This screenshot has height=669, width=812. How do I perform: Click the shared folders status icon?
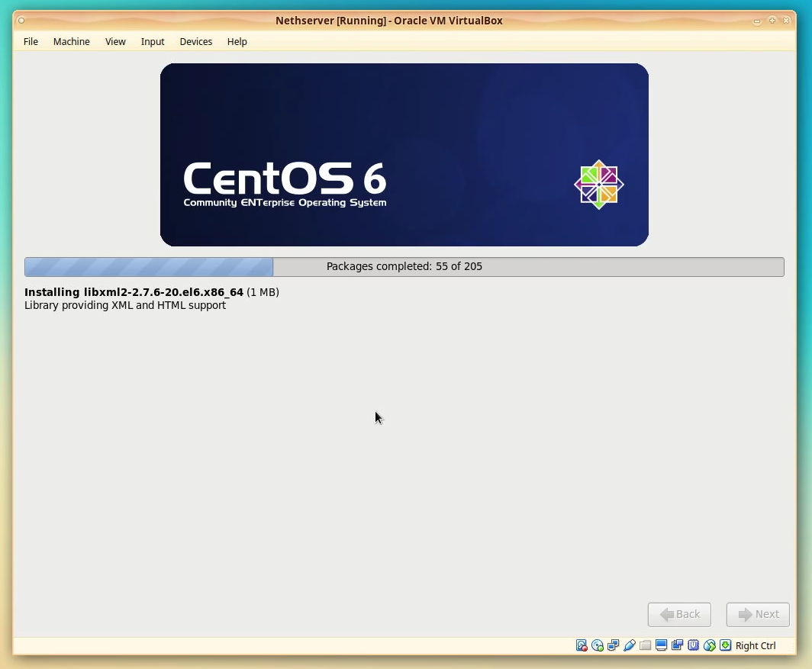click(646, 645)
